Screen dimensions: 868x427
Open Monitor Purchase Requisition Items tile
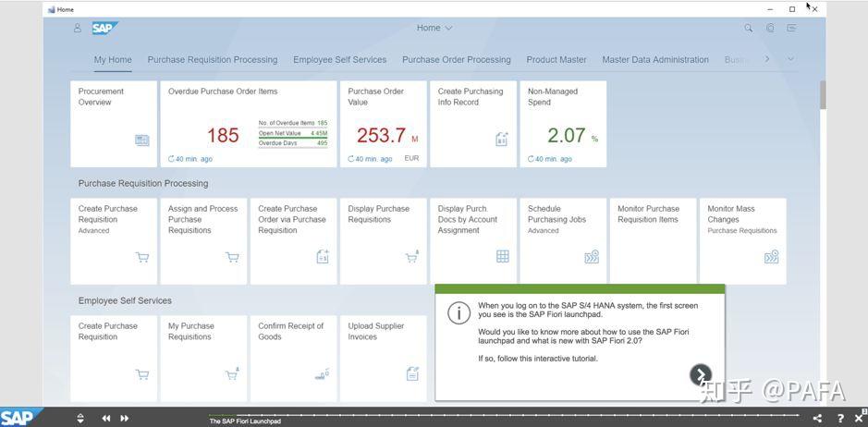point(654,241)
